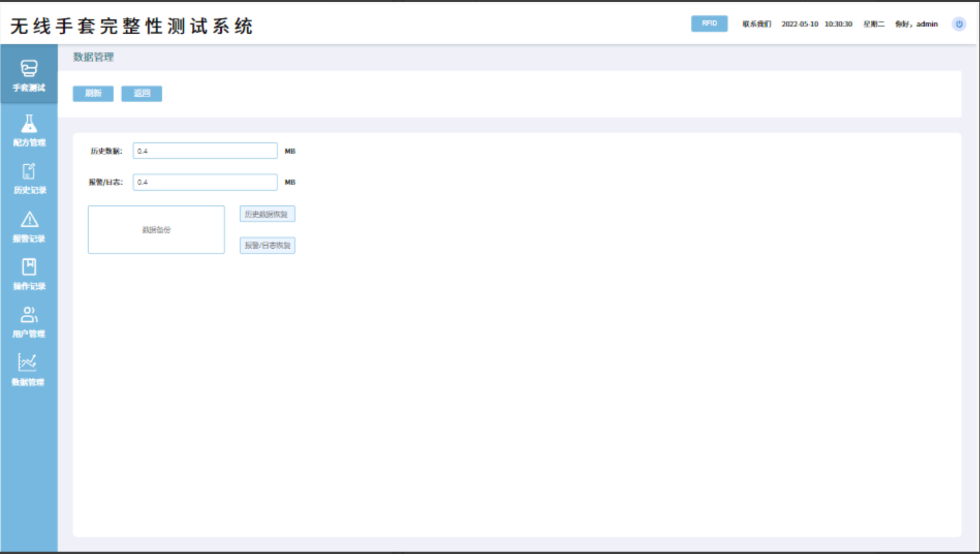This screenshot has height=554, width=980.
Task: Click the admin greeting in the header
Action: coord(916,24)
